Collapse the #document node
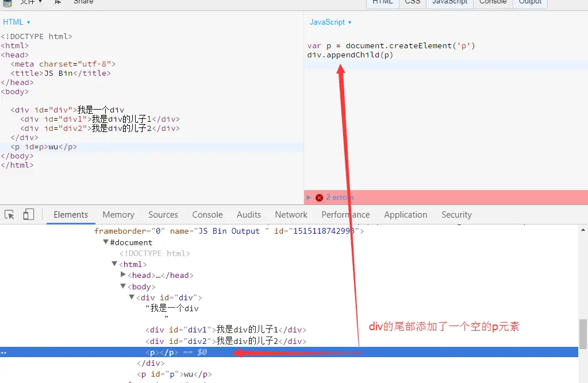Screen dimensions: 588x383 tap(106, 242)
